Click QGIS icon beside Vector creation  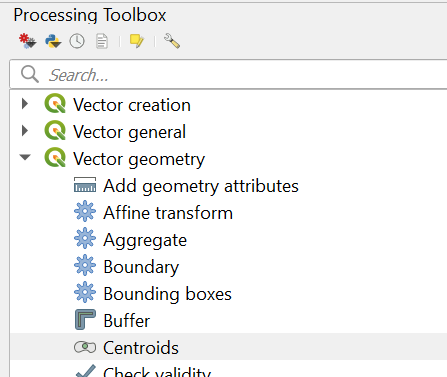(55, 104)
